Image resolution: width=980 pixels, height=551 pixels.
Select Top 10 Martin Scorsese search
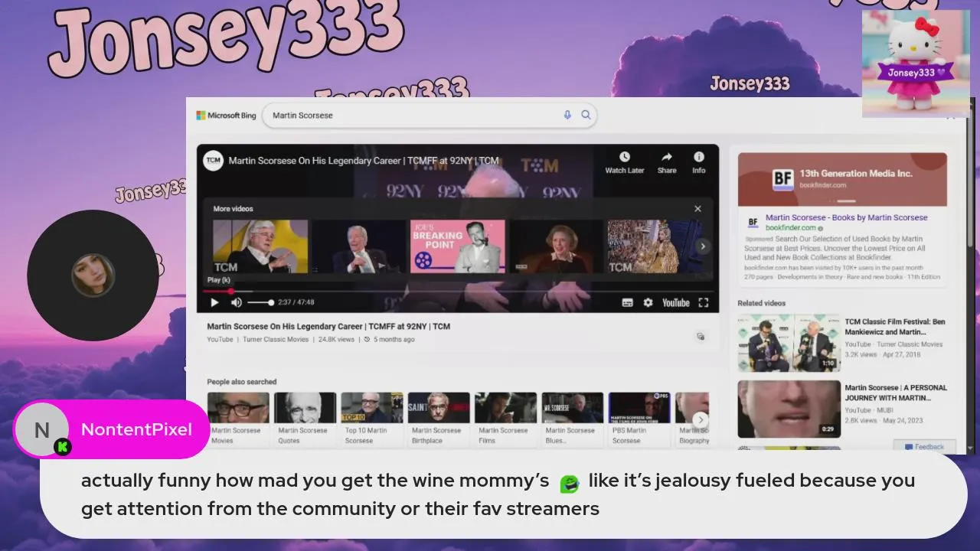pyautogui.click(x=371, y=419)
